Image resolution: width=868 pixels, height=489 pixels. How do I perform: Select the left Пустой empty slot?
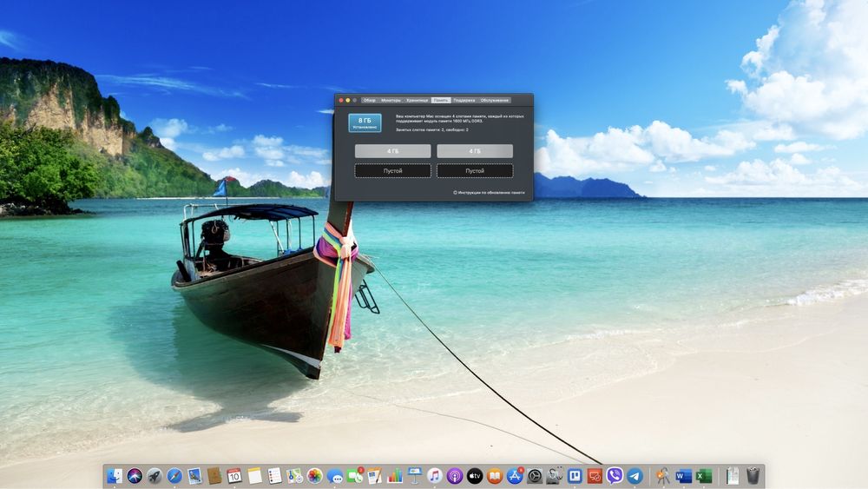coord(392,170)
